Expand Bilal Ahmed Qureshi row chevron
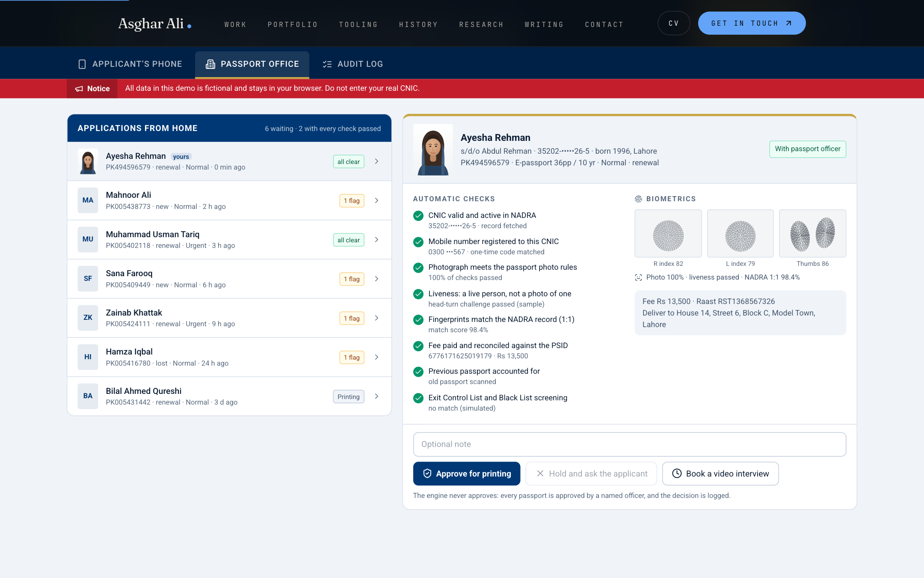Screen dimensions: 924x578 click(x=376, y=396)
